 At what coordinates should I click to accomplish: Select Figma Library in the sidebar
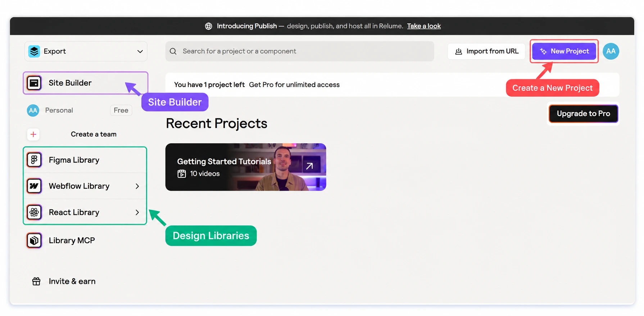click(x=85, y=160)
